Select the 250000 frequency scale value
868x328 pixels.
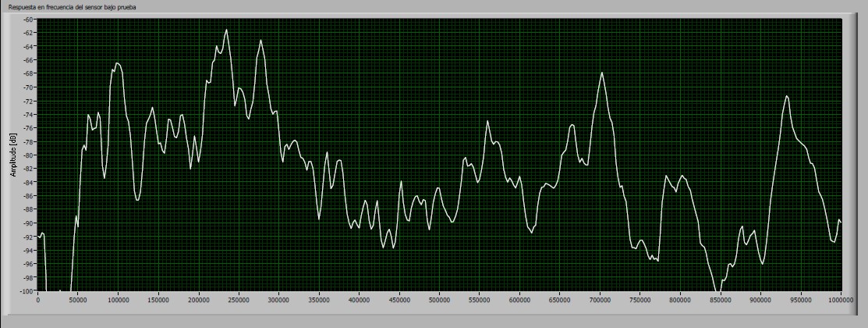239,300
